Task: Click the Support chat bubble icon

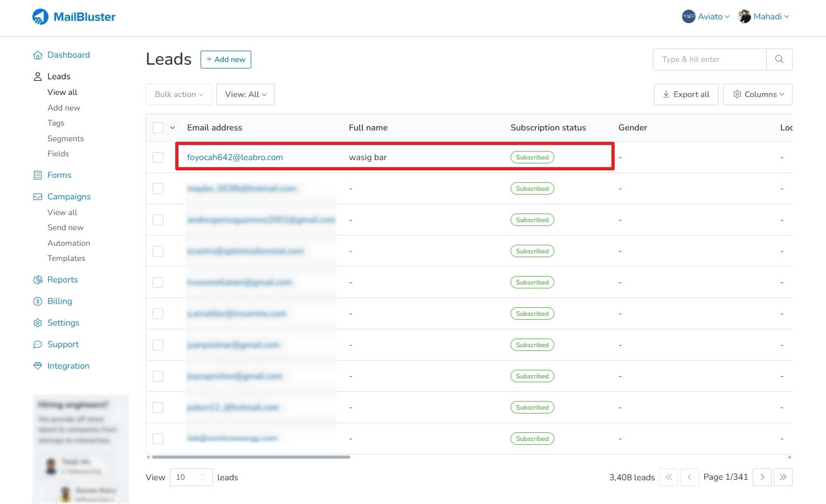Action: (38, 344)
